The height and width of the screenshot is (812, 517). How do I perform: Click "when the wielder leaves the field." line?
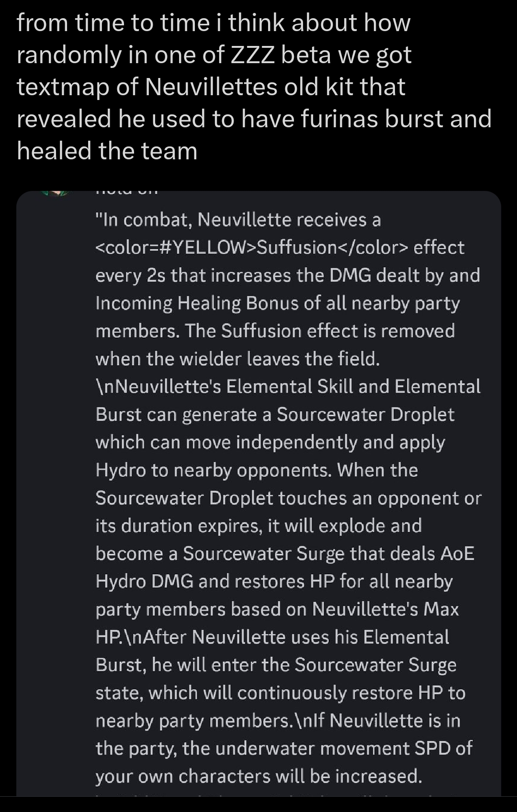(x=237, y=358)
